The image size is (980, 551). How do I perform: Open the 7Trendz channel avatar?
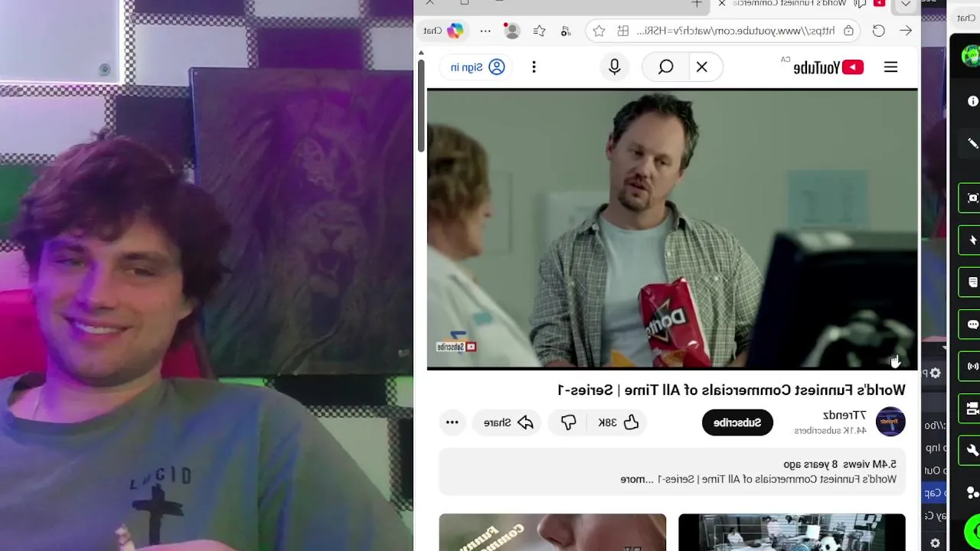point(890,422)
